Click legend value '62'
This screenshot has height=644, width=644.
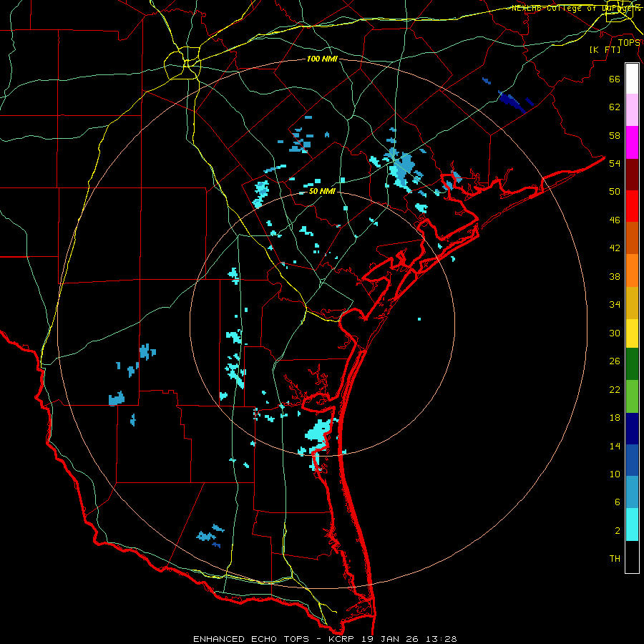[x=615, y=107]
